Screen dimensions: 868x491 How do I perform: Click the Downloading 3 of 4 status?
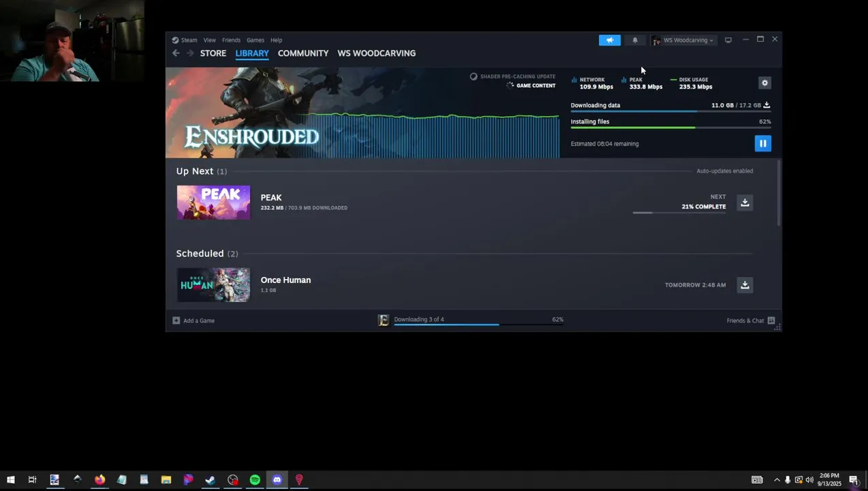[x=419, y=319]
